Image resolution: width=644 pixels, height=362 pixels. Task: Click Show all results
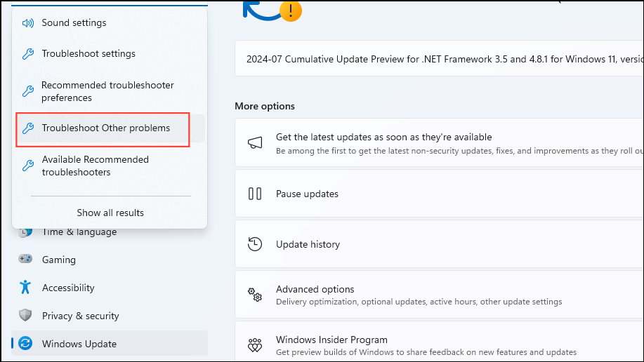coord(110,213)
